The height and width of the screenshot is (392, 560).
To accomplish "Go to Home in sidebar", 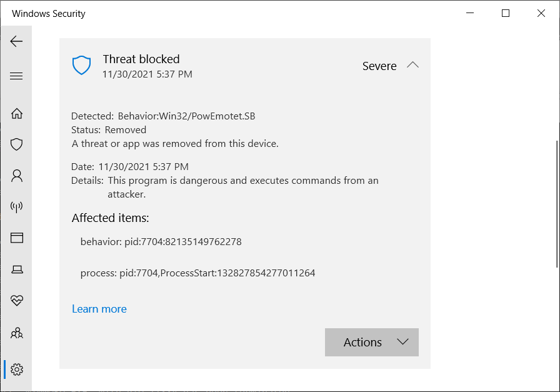I will tap(17, 113).
